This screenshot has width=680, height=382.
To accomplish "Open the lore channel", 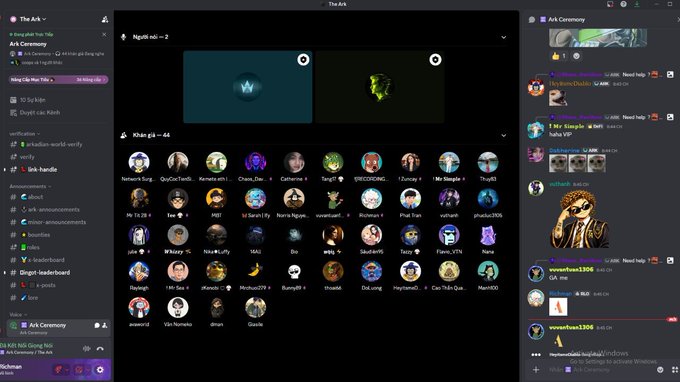I will (x=33, y=297).
